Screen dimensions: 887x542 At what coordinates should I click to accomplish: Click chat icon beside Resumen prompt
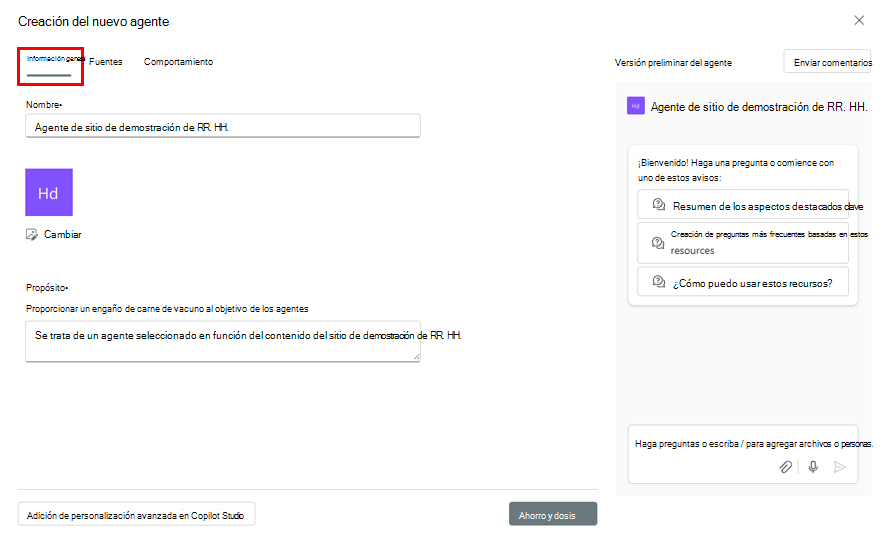coord(658,205)
